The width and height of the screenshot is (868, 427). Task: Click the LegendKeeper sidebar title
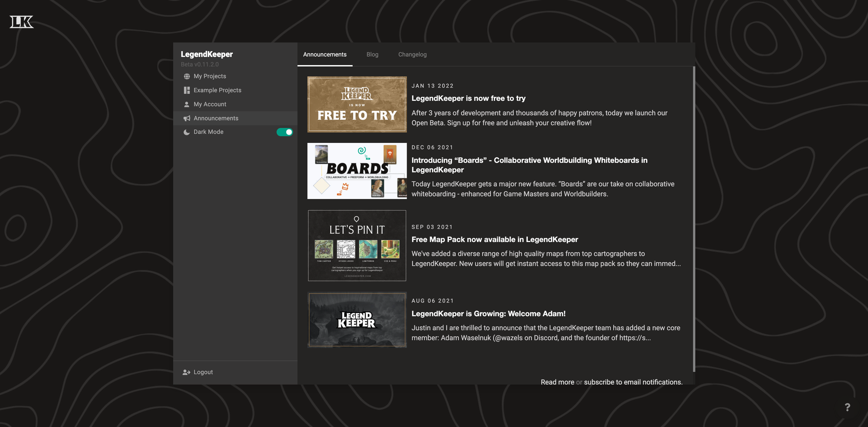207,54
